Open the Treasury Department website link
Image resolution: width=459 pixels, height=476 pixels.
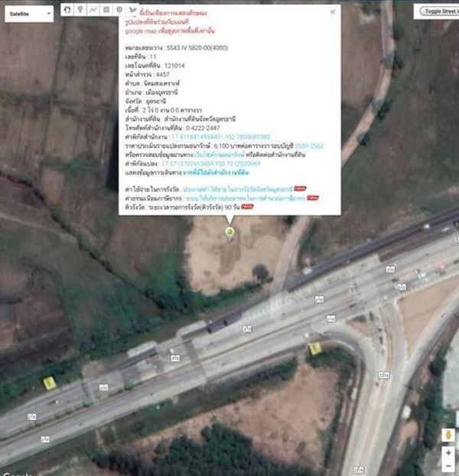[219, 155]
